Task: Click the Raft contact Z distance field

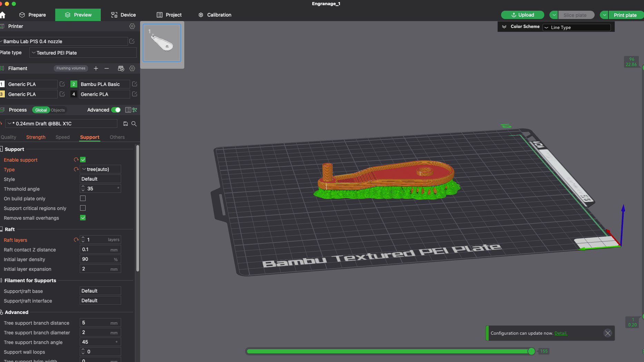Action: (100, 249)
